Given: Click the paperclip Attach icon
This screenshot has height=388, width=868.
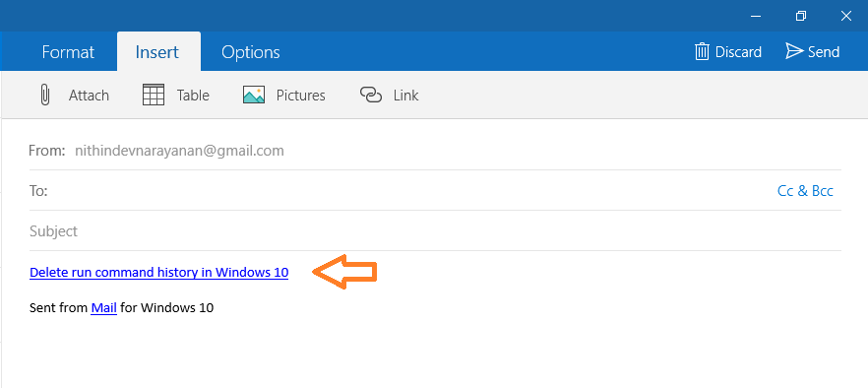Looking at the screenshot, I should pyautogui.click(x=45, y=95).
